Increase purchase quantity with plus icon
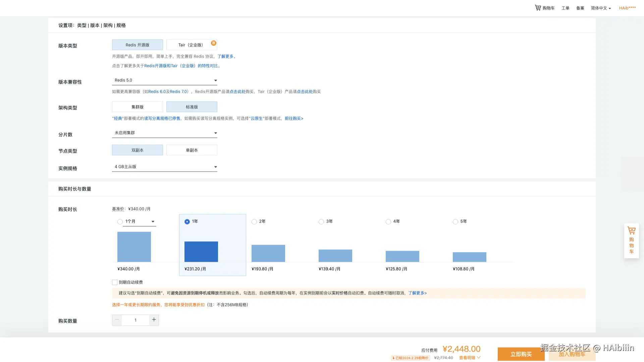Screen dimensions: 644x362 154,320
